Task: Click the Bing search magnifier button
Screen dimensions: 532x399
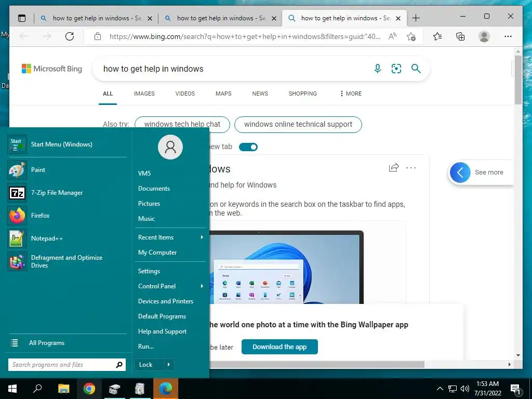Action: (x=416, y=69)
